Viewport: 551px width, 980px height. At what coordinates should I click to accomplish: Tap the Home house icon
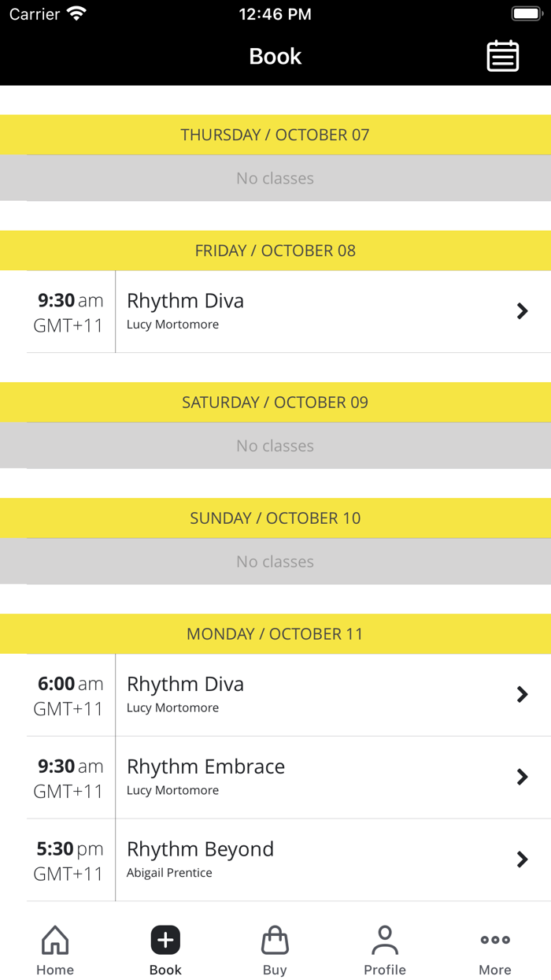pos(55,940)
